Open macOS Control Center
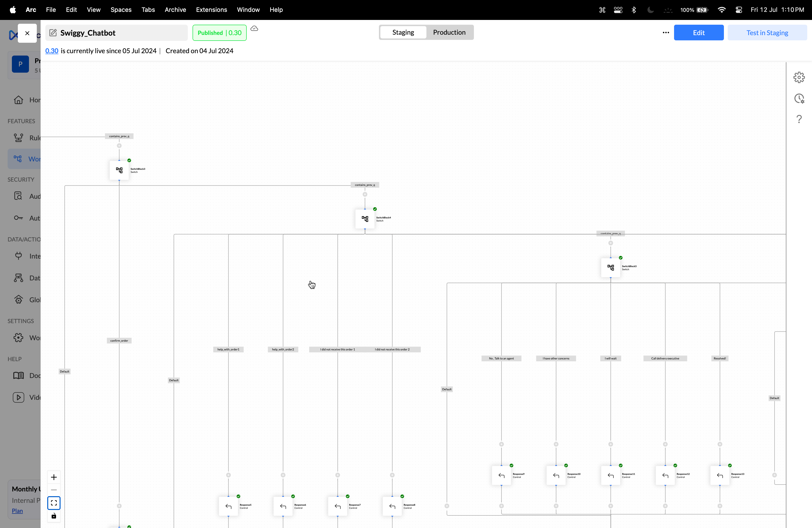 [739, 10]
